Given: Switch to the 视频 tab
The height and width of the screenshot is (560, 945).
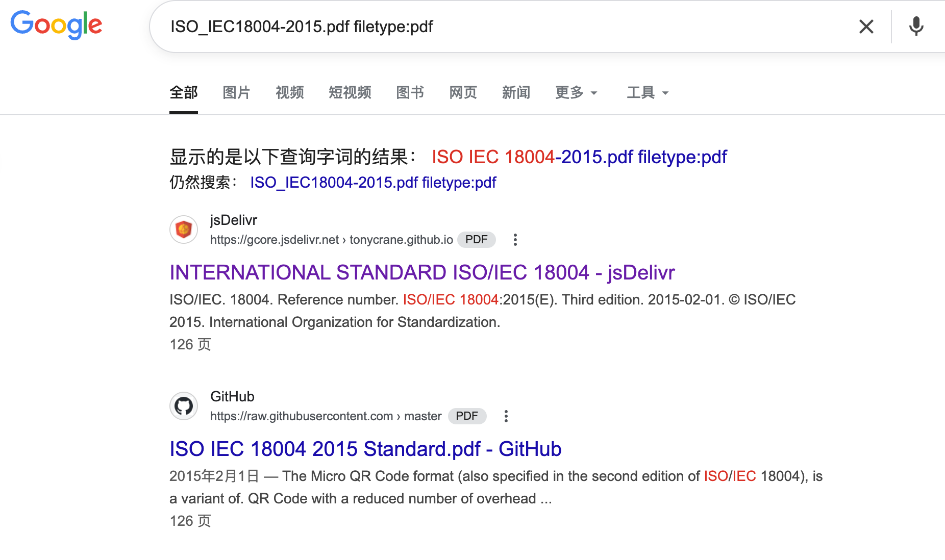Looking at the screenshot, I should point(289,92).
